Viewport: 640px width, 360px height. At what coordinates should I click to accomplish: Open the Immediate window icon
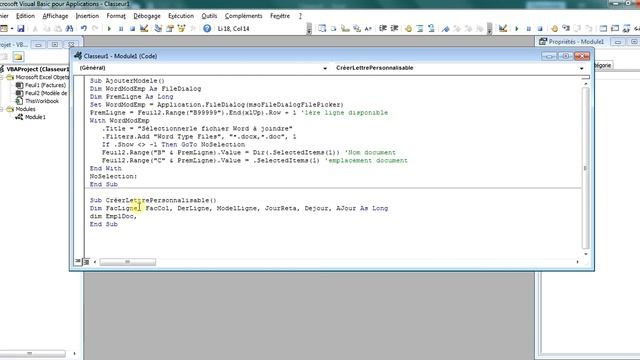pos(615,29)
